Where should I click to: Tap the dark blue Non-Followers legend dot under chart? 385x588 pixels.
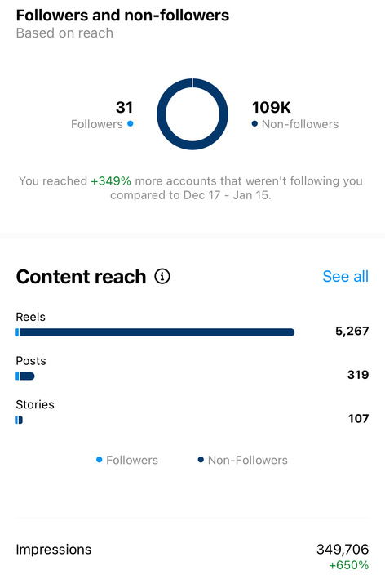[201, 460]
